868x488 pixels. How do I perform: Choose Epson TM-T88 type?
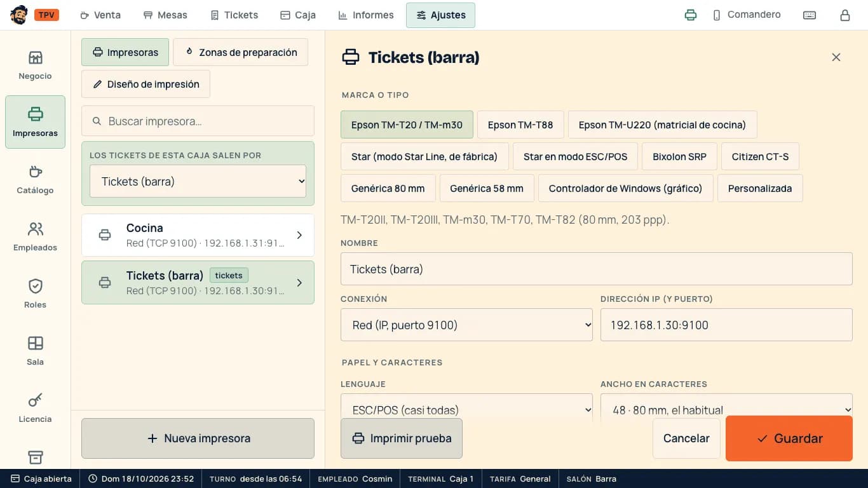520,125
